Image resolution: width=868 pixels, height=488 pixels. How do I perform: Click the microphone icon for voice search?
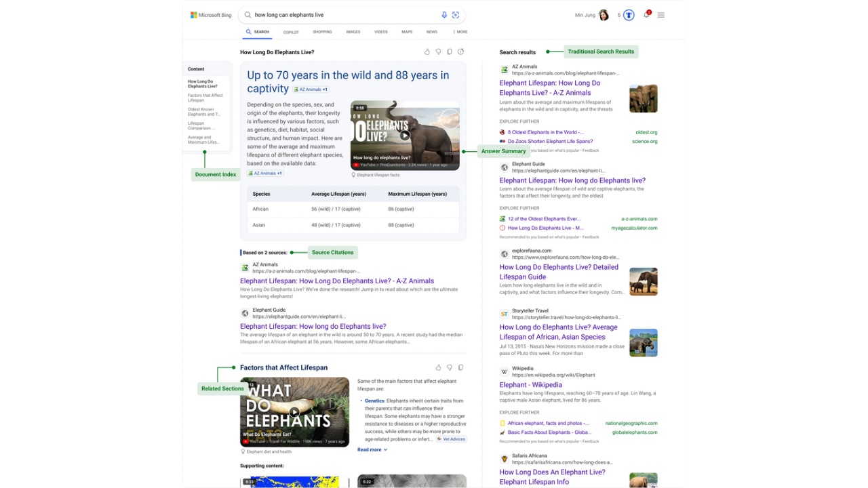coord(444,14)
